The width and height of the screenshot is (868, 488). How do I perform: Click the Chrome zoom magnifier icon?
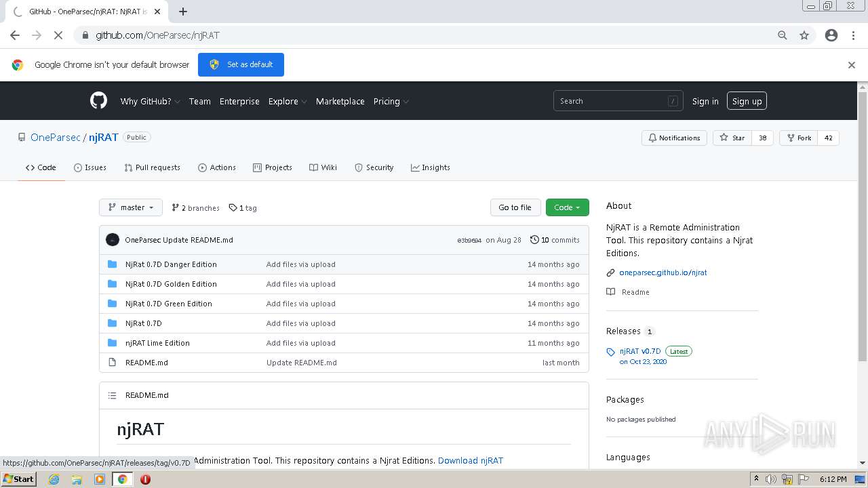(783, 35)
